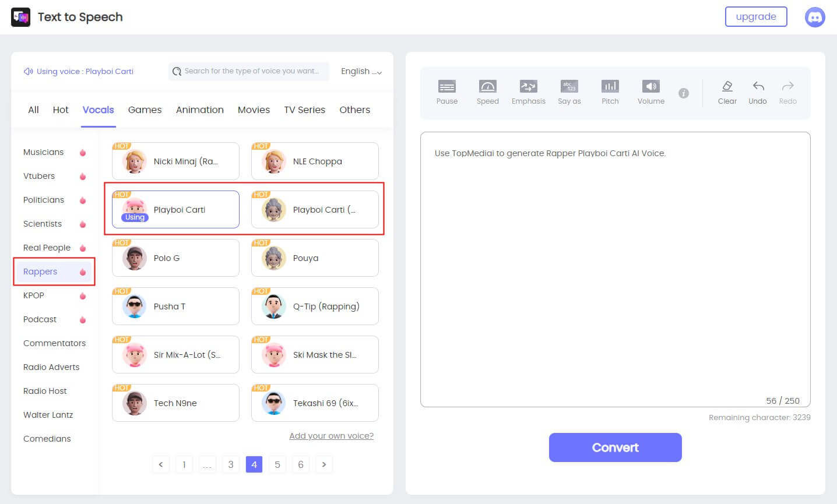Go to page 6
The height and width of the screenshot is (504, 837).
tap(301, 464)
